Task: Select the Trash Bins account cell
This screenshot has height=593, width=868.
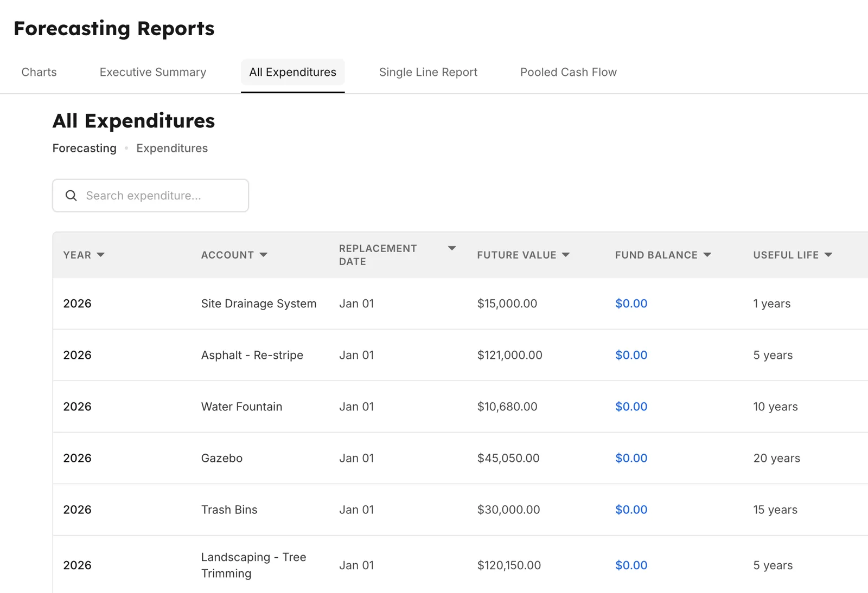Action: pyautogui.click(x=229, y=510)
